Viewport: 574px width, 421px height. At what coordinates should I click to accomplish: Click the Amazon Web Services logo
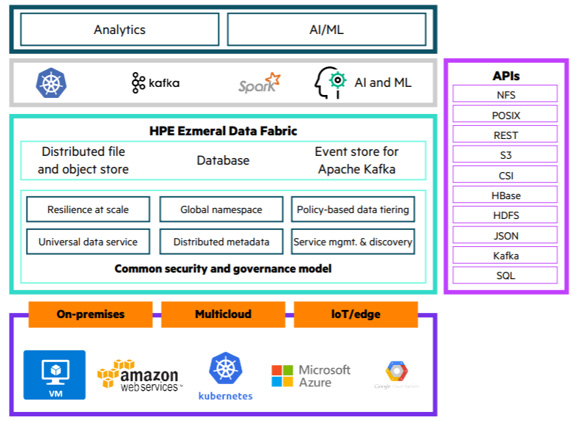139,376
